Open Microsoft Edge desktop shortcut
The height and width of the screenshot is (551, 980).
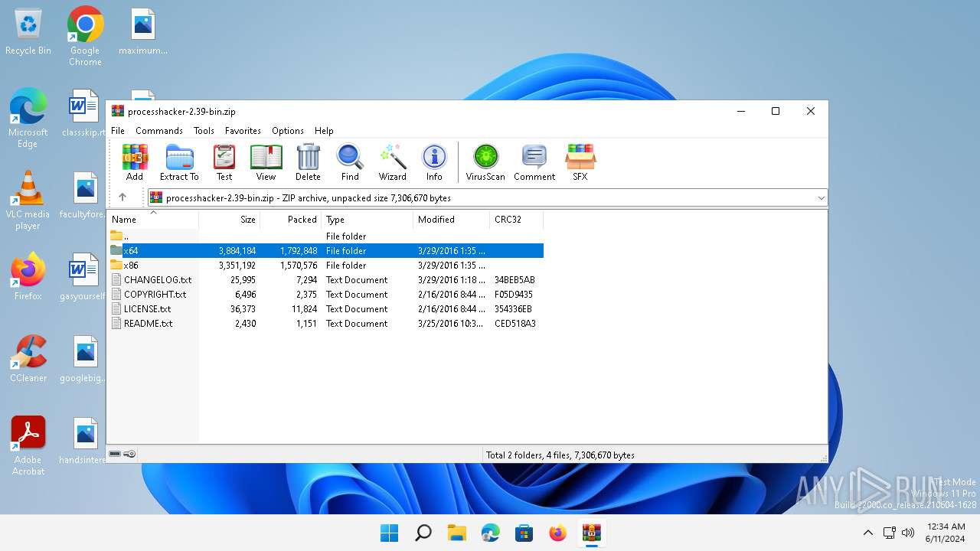coord(28,118)
